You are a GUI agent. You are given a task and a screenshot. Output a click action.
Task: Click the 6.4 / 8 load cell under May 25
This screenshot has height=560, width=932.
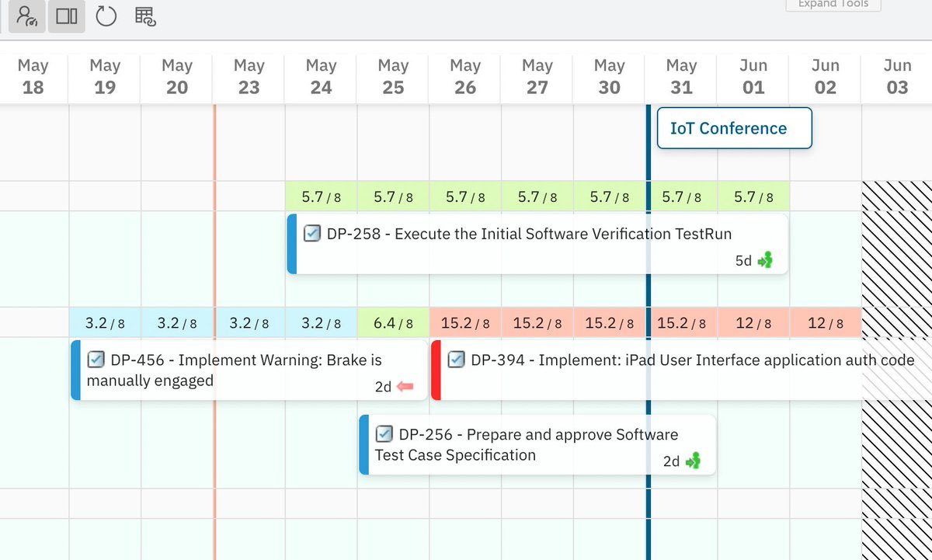click(x=393, y=322)
